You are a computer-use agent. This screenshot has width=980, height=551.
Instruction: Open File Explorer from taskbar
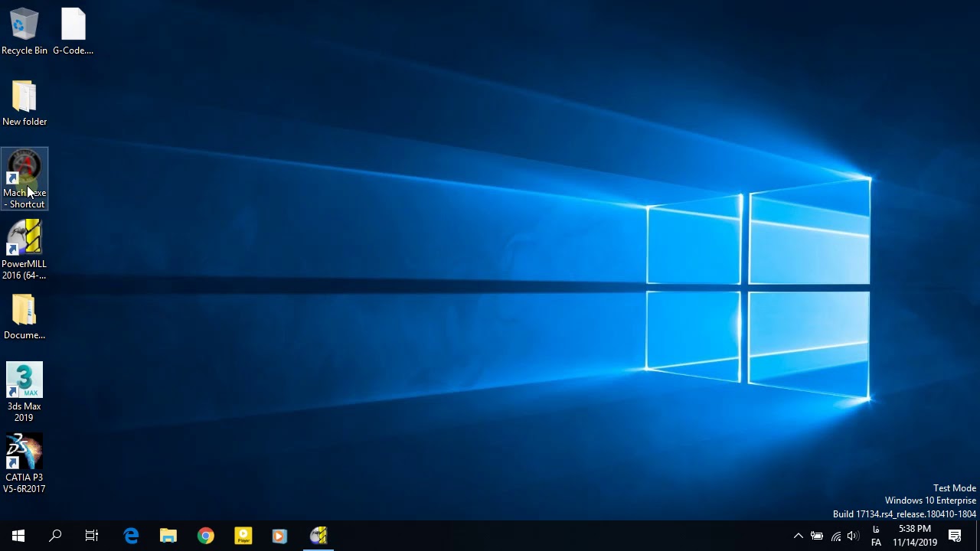tap(168, 536)
